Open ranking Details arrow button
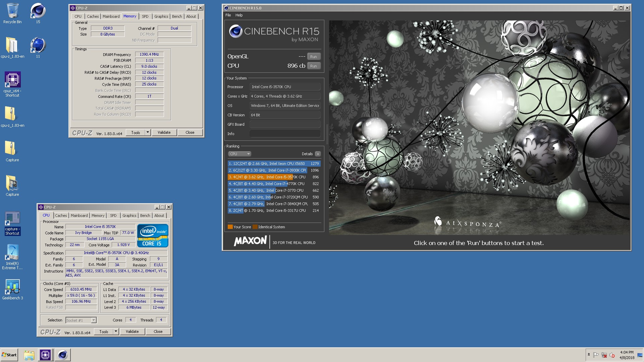Image resolution: width=644 pixels, height=362 pixels. coord(318,154)
